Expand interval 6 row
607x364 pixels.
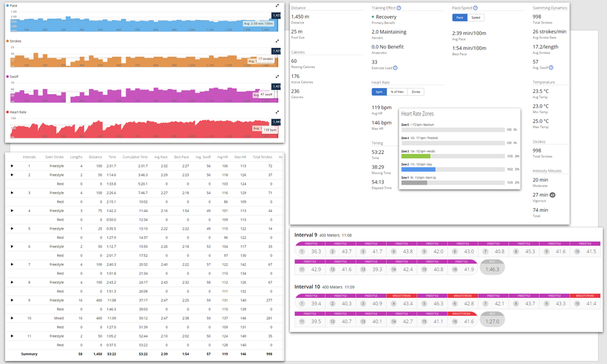pyautogui.click(x=12, y=246)
